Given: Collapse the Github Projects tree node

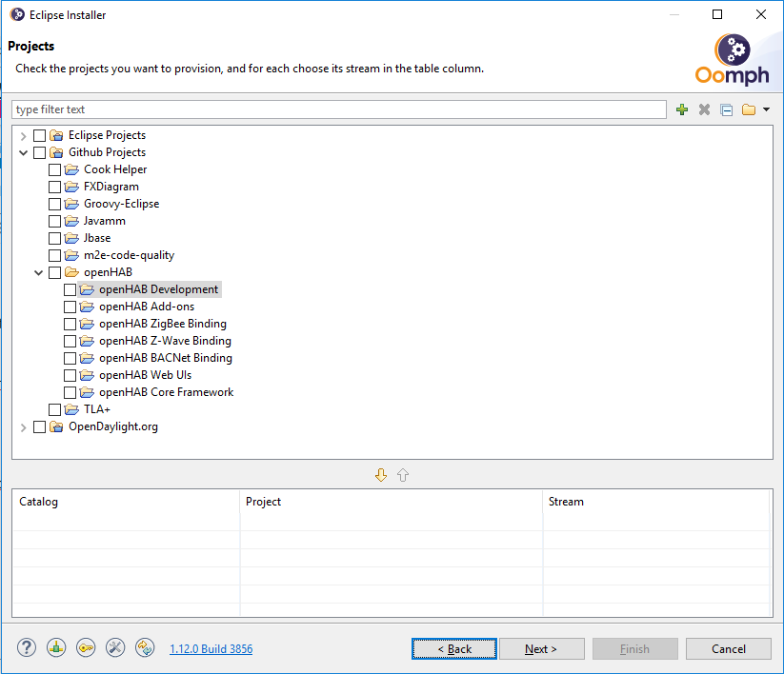Looking at the screenshot, I should 23,152.
